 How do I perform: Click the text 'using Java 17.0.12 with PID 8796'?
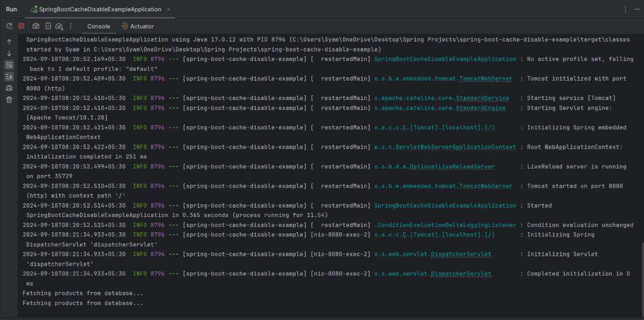[228, 40]
